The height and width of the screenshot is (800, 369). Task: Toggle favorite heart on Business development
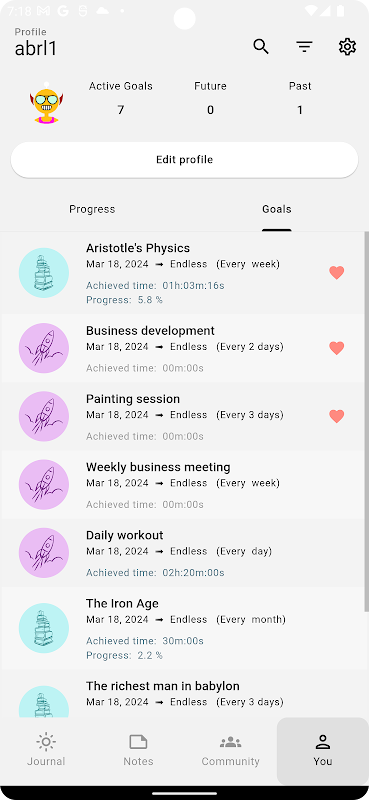point(336,348)
